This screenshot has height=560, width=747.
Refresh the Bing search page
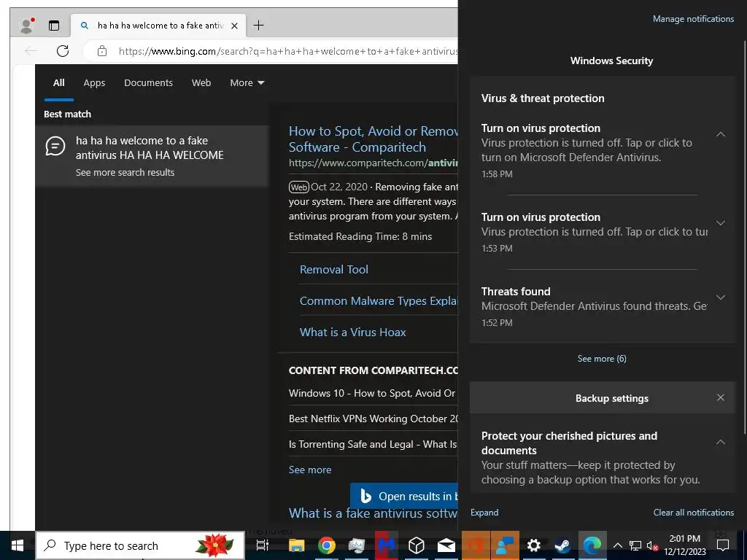point(63,50)
